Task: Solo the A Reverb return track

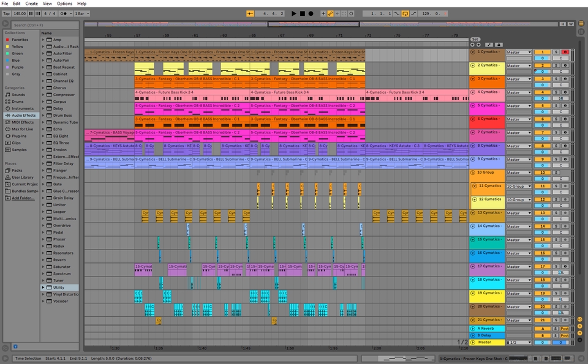Action: click(x=556, y=329)
